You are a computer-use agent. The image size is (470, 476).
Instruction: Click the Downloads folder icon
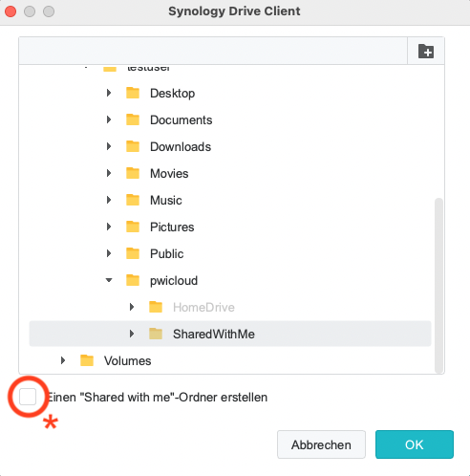pyautogui.click(x=133, y=146)
